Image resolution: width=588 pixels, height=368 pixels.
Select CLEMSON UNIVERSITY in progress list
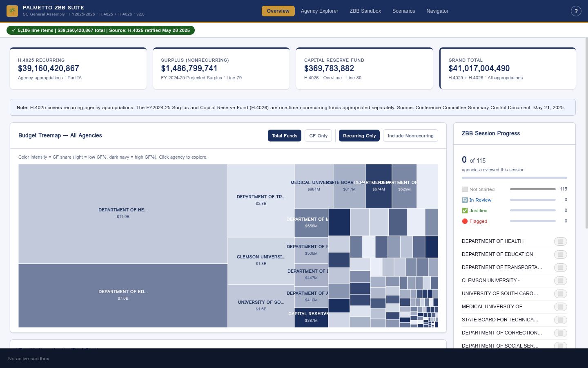491,280
